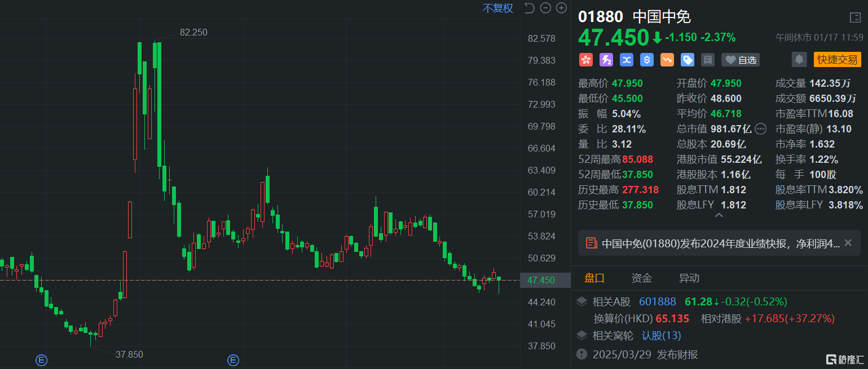
Task: Open related A-share code 601888
Action: 658,301
